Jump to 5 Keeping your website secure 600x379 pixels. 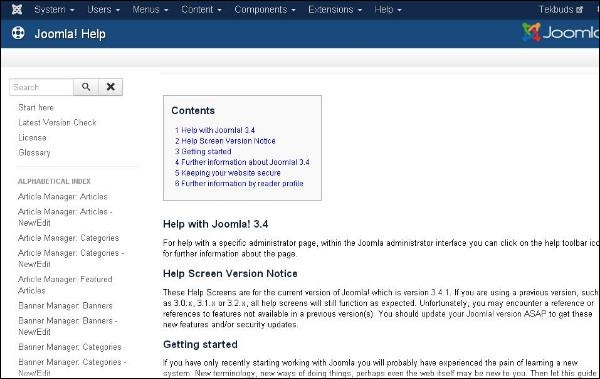(x=228, y=173)
